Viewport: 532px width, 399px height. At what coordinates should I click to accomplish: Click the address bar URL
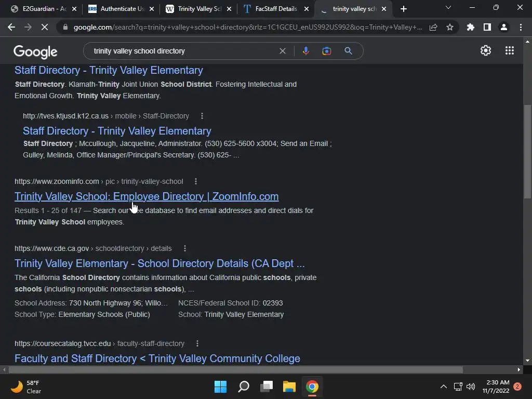pyautogui.click(x=248, y=27)
